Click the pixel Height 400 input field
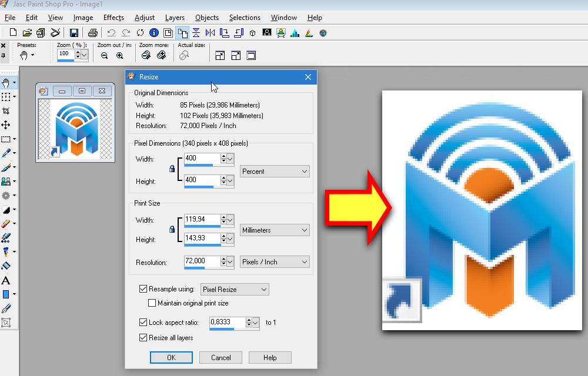 (202, 180)
